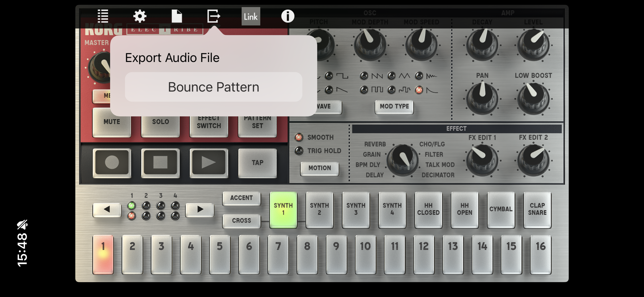Viewport: 644px width, 297px height.
Task: Adjust the FX EDIT 1 knob
Action: pyautogui.click(x=482, y=160)
